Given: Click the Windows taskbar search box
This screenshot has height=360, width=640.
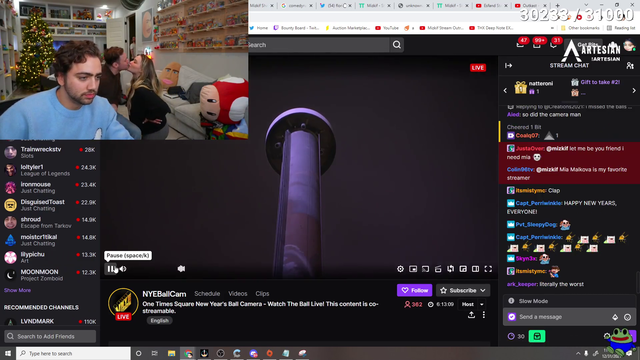Looking at the screenshot, I should (x=73, y=353).
